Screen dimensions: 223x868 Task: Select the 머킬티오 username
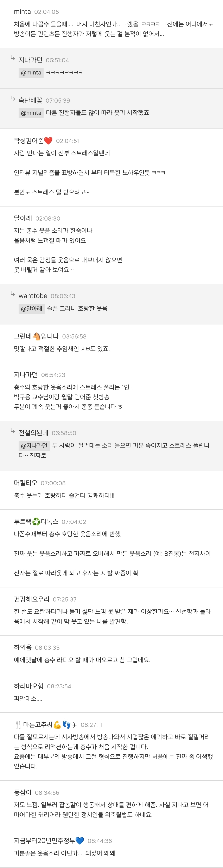(x=26, y=483)
